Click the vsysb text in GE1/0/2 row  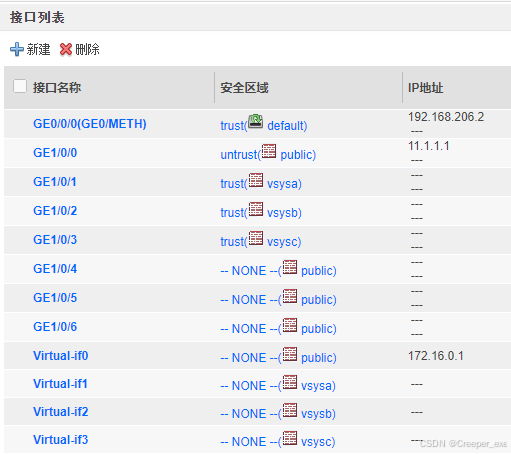283,213
